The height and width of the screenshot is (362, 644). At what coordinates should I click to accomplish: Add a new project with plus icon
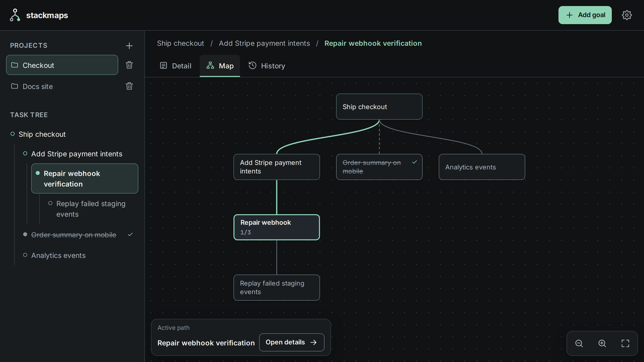129,46
